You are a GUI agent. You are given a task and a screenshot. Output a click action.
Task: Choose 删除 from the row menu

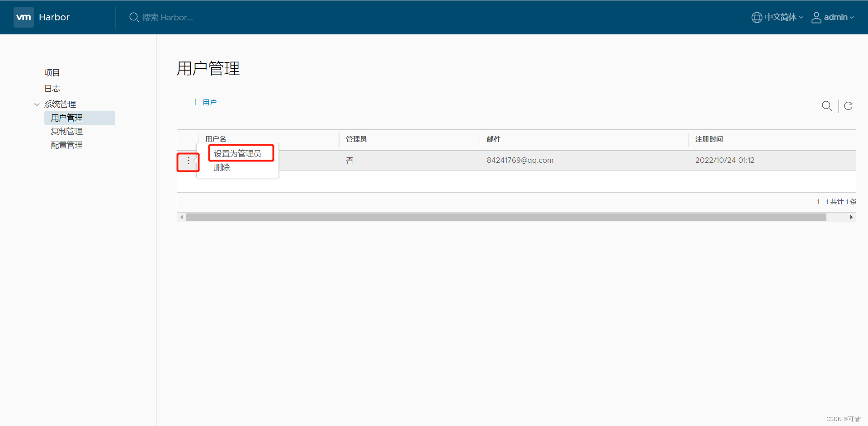222,167
